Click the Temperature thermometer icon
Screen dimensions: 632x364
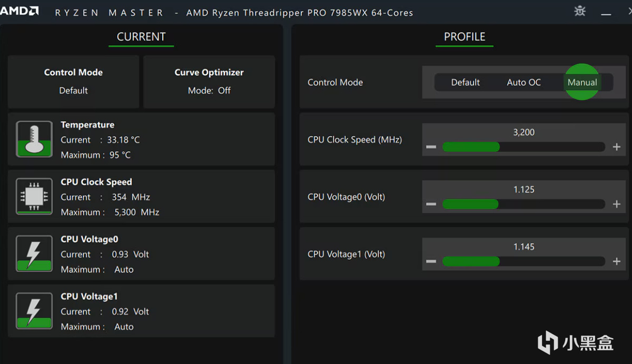click(x=34, y=139)
